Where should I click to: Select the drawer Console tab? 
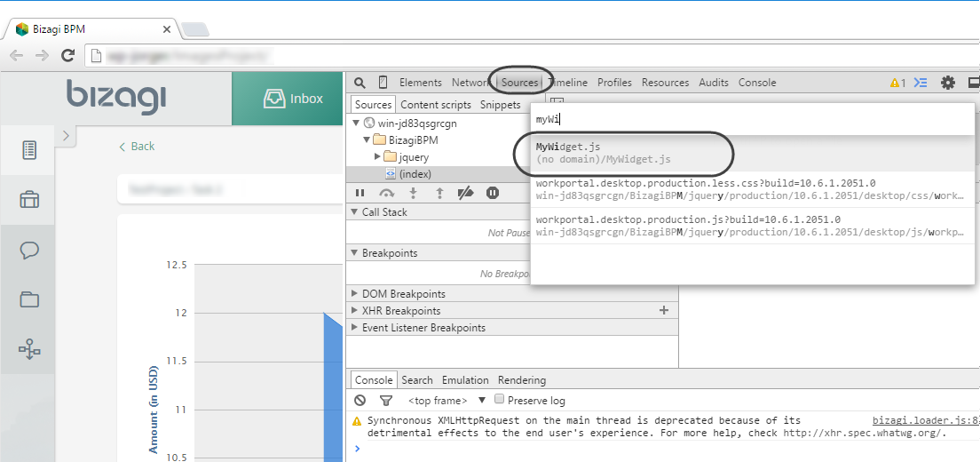point(374,380)
